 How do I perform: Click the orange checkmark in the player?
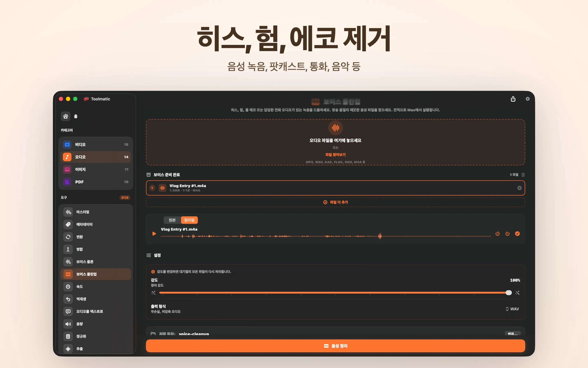[517, 234]
